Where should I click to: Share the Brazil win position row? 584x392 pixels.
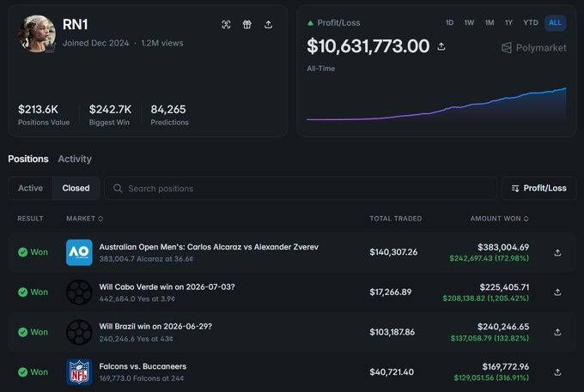(x=557, y=332)
